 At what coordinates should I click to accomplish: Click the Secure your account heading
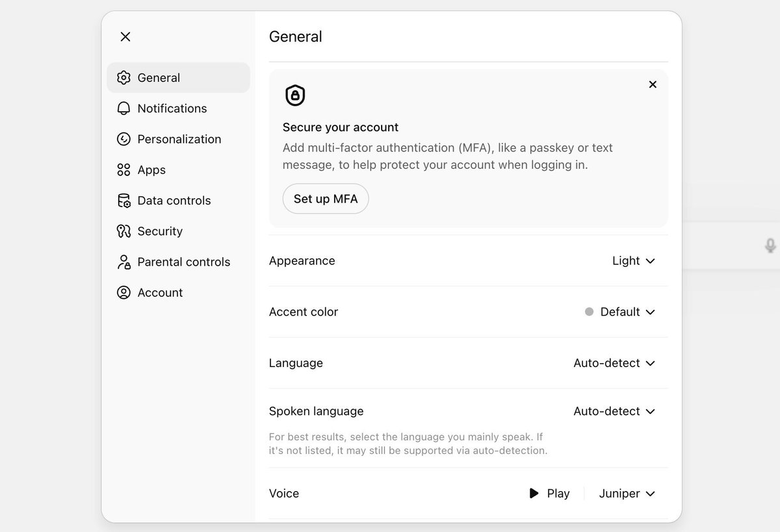[x=341, y=127]
